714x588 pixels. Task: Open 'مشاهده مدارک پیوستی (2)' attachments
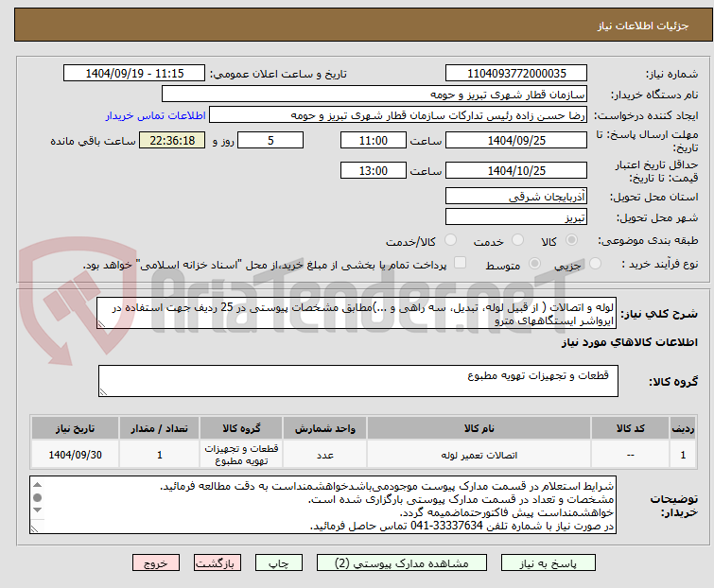(402, 563)
